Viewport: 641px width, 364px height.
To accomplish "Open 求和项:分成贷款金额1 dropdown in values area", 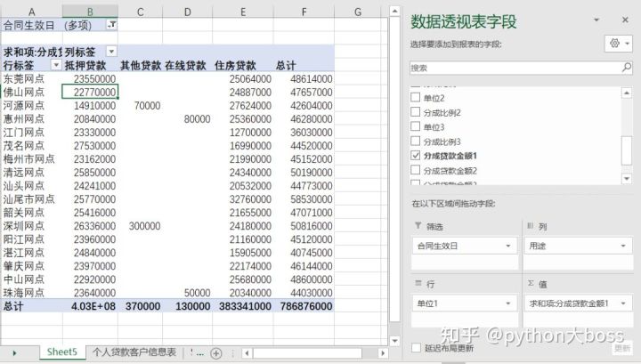I will point(623,303).
